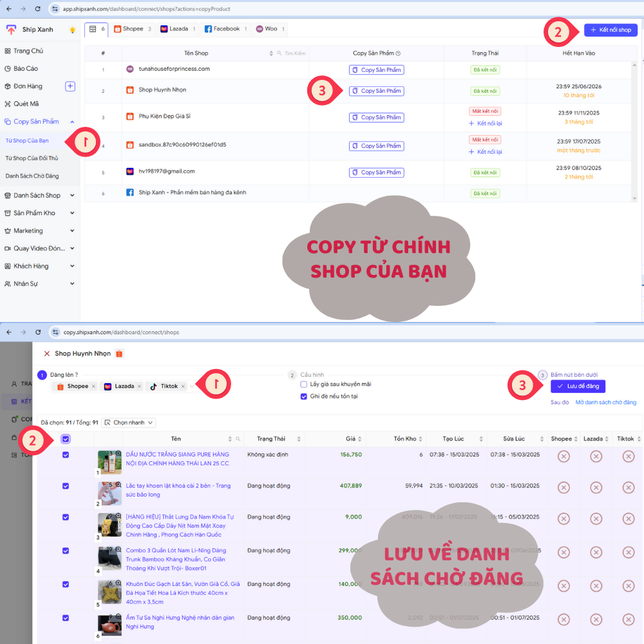644x644 pixels.
Task: Click Lazada status icon for Ấm Tư Sa row
Action: 596,620
